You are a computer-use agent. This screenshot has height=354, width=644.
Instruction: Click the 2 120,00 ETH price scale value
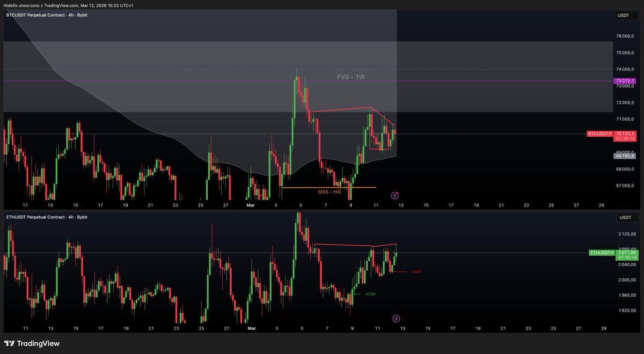(627, 234)
